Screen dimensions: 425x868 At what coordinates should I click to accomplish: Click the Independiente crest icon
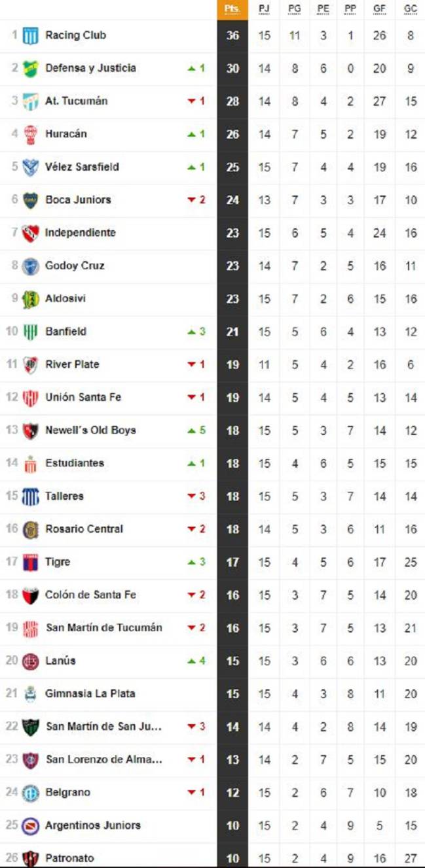[x=31, y=233]
